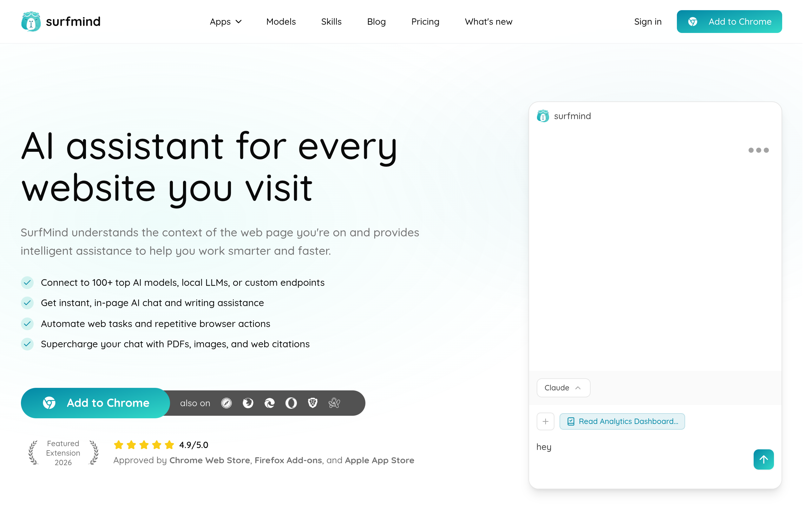Open the Claude model selector
812x507 pixels.
pyautogui.click(x=563, y=388)
